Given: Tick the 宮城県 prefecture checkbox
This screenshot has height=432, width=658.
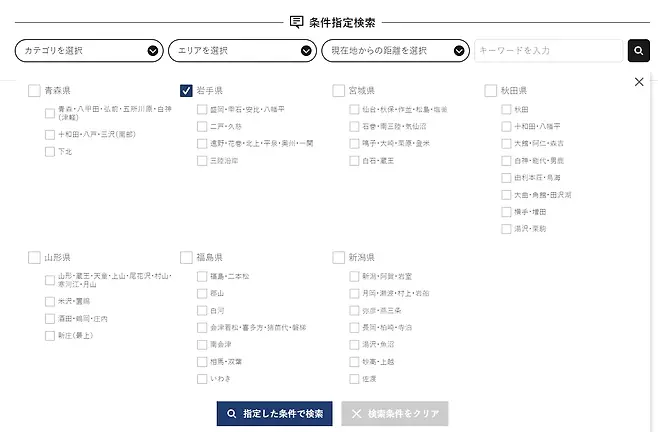Looking at the screenshot, I should click(x=339, y=90).
